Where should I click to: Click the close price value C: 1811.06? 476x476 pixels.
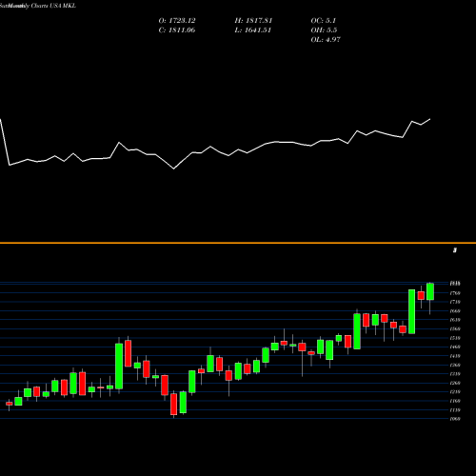(x=177, y=30)
